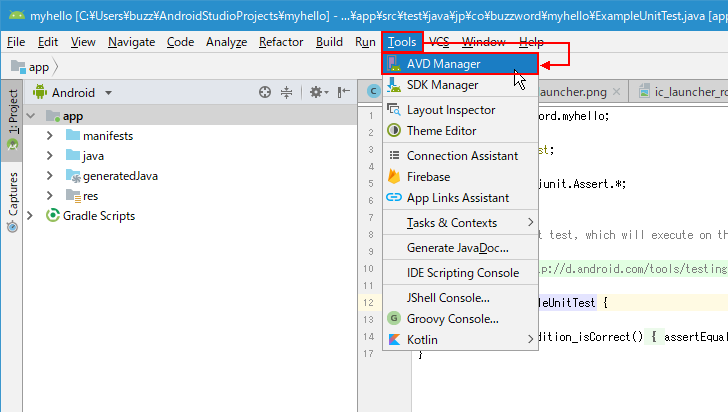The width and height of the screenshot is (728, 412).
Task: Select the java folder
Action: tap(93, 156)
